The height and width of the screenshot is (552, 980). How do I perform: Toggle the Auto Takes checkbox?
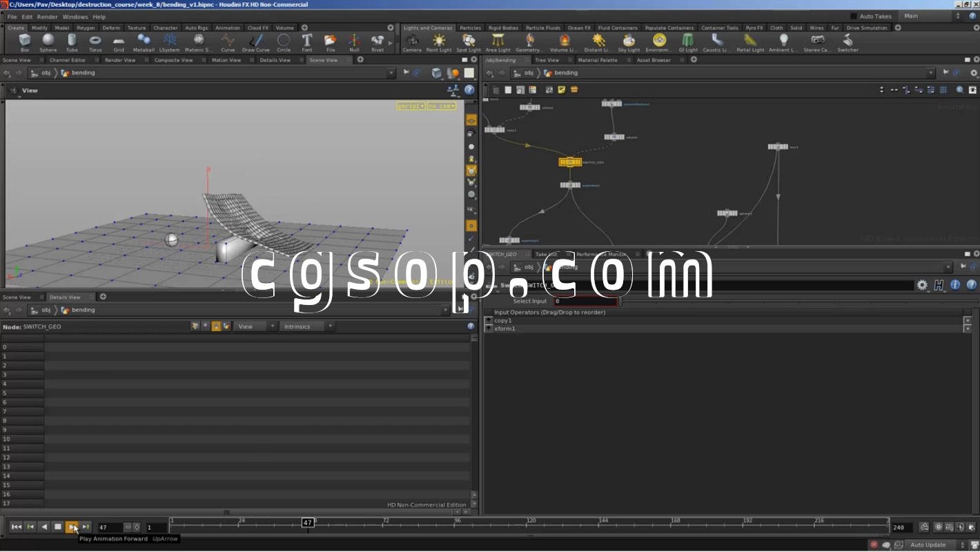854,16
